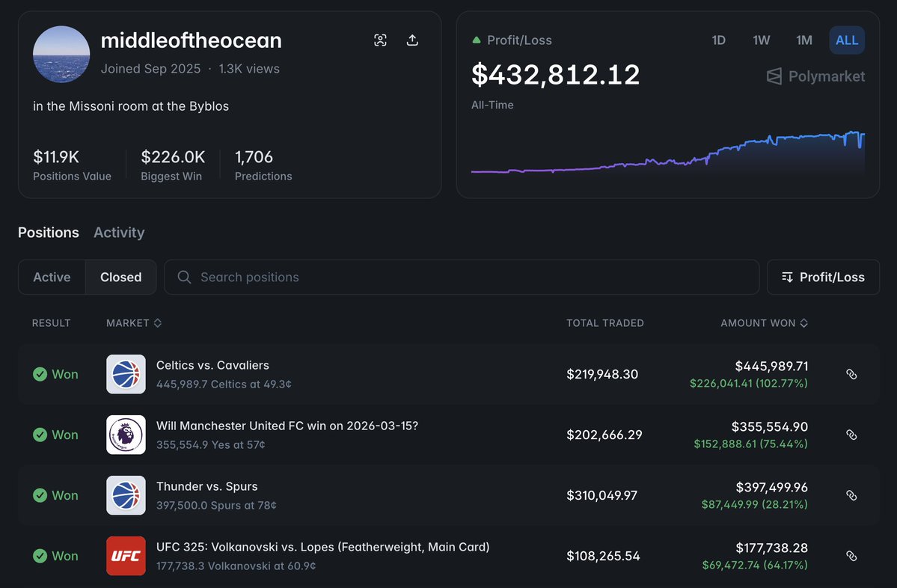The height and width of the screenshot is (588, 897).
Task: Click total traded $219,948.30
Action: point(602,374)
